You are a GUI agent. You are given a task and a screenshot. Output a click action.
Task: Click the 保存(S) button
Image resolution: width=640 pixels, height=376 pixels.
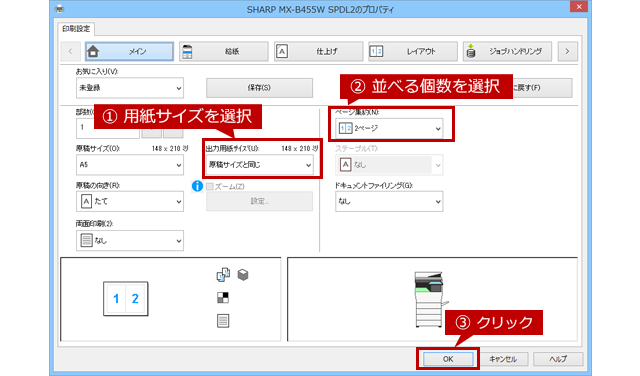260,88
